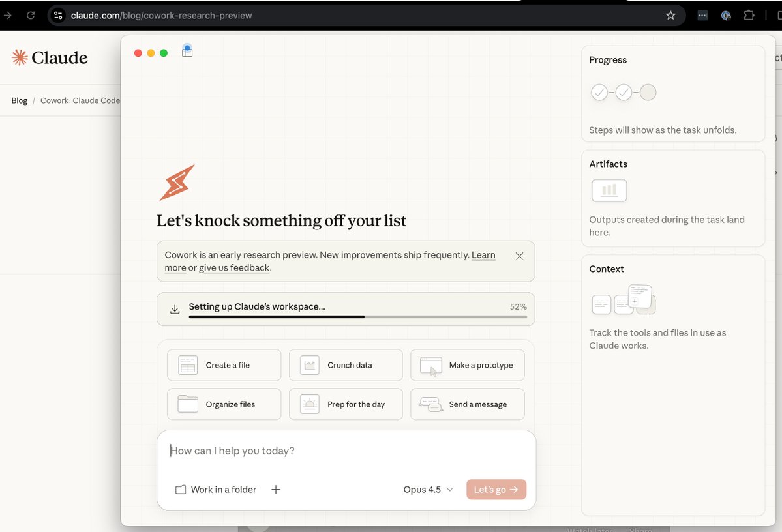Choose the Organize files suggestion
Image resolution: width=782 pixels, height=532 pixels.
[x=224, y=404]
